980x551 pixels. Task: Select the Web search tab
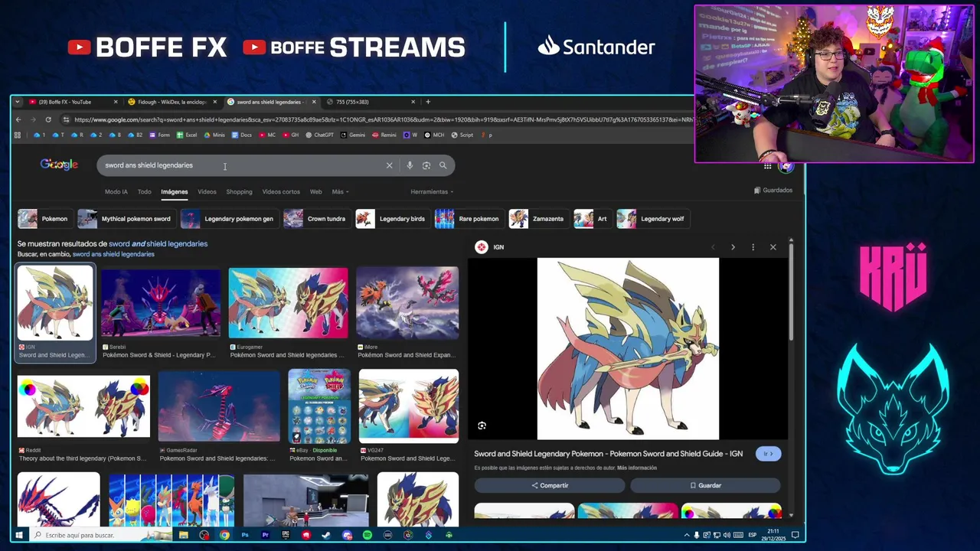(315, 192)
